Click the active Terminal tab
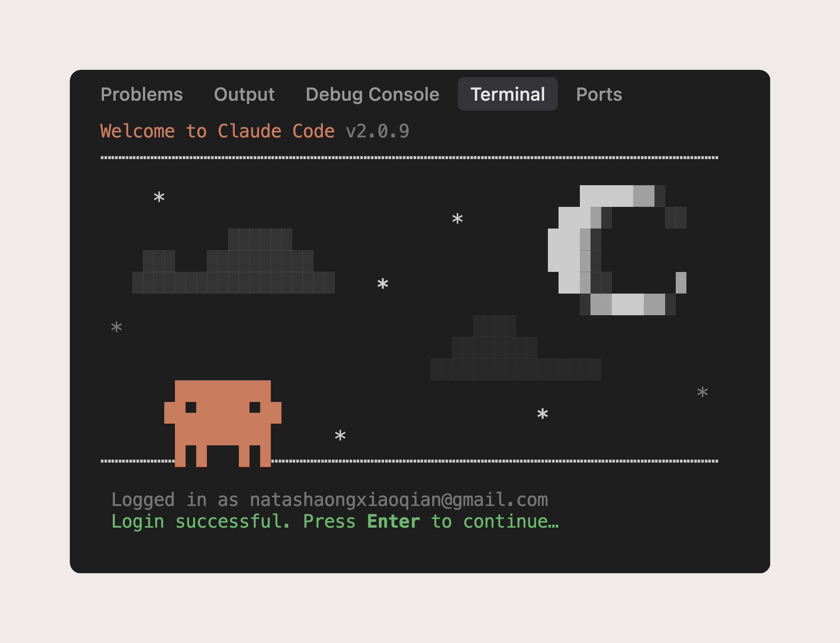 point(507,94)
